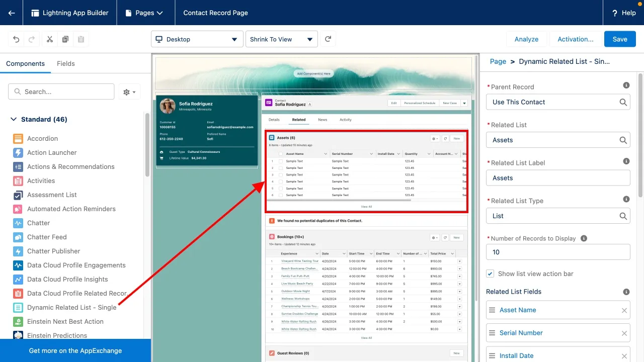Screen dimensions: 644x362
Task: Open the Shrink To View dropdown
Action: tap(281, 39)
